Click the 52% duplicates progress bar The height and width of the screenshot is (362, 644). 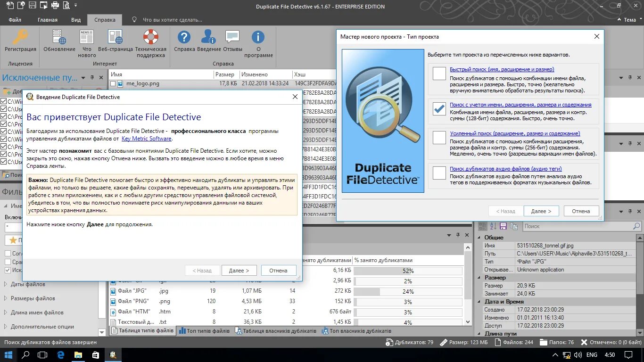408,271
